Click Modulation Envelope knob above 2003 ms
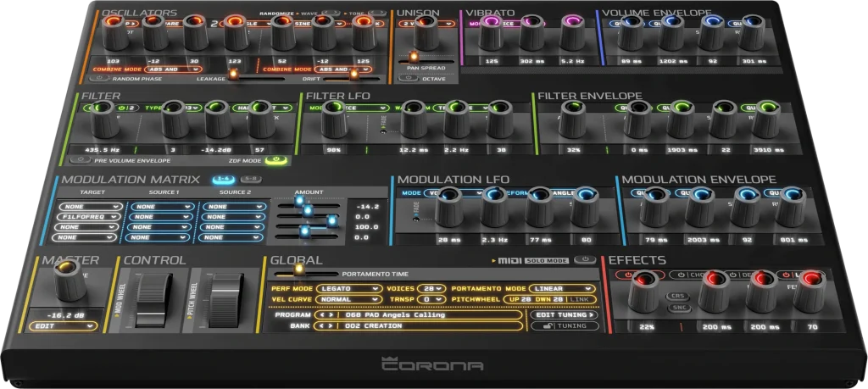The height and width of the screenshot is (389, 868). pyautogui.click(x=699, y=207)
